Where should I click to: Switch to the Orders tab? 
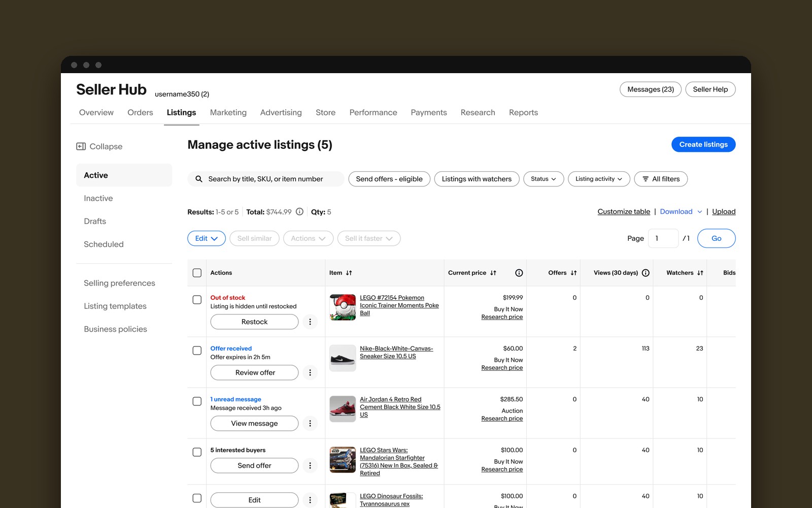coord(140,112)
